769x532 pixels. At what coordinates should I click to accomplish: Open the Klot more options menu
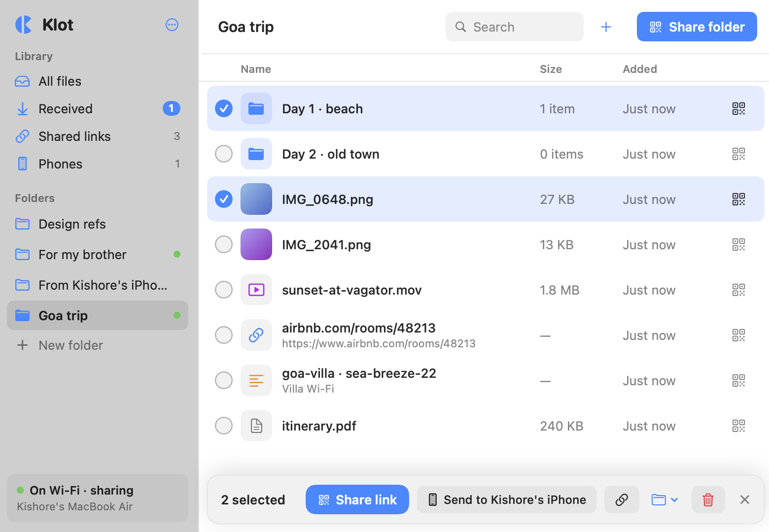coord(172,25)
